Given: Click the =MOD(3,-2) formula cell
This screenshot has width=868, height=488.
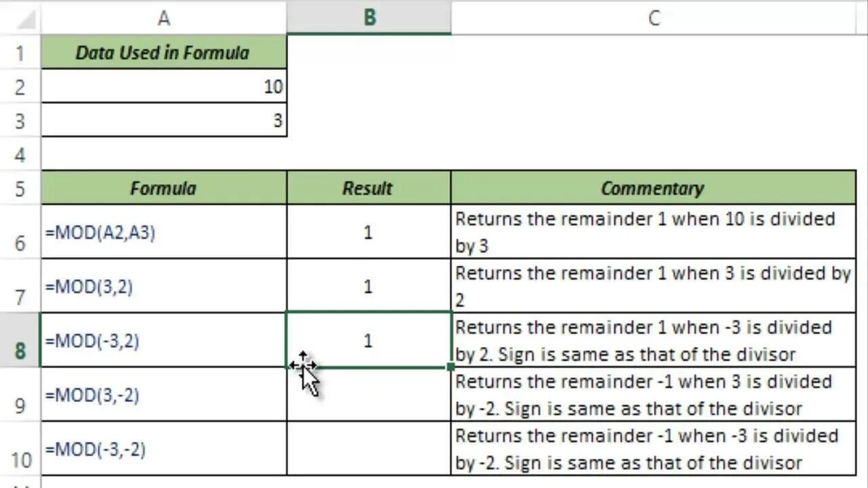Looking at the screenshot, I should (163, 394).
